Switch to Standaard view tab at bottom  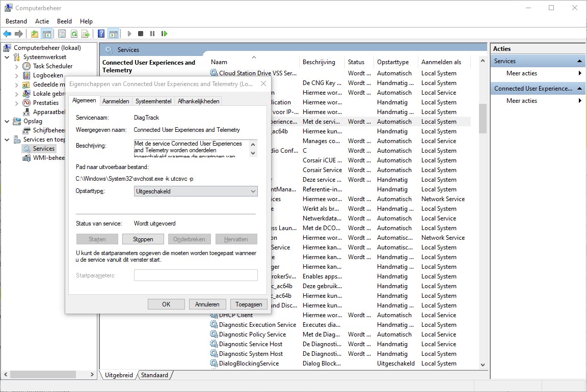(154, 375)
